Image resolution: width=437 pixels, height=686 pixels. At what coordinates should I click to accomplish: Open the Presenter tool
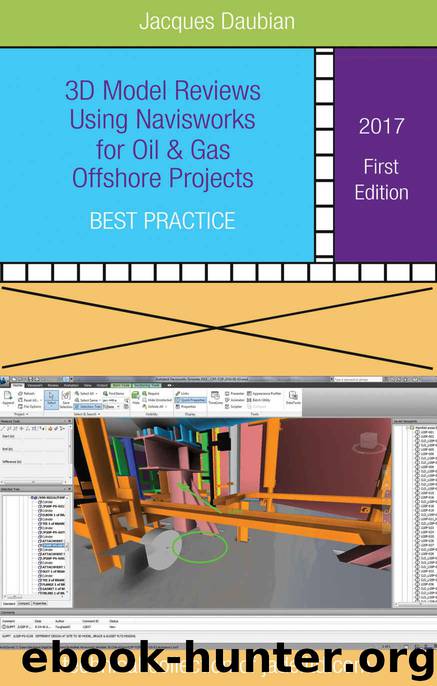(x=234, y=394)
